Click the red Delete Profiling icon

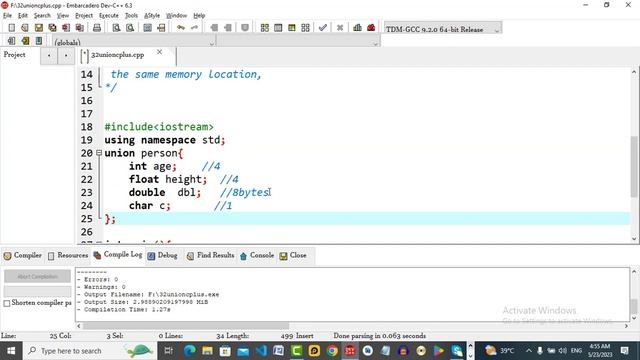click(x=371, y=28)
